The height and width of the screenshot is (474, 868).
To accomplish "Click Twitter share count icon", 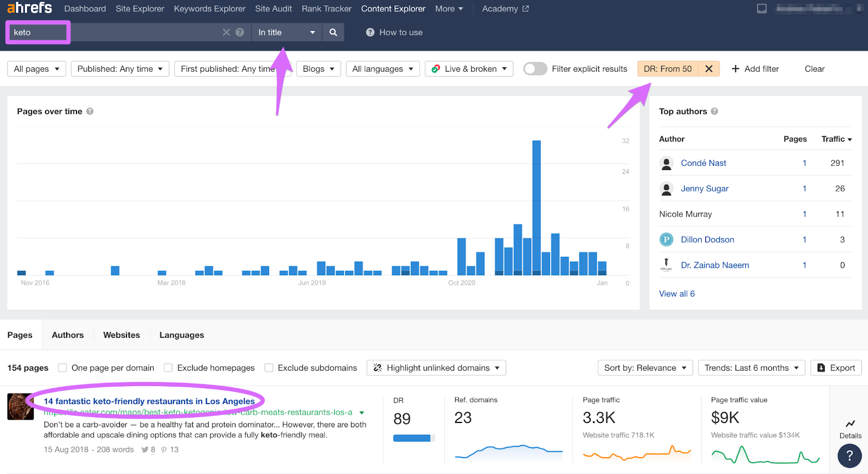I will (145, 450).
